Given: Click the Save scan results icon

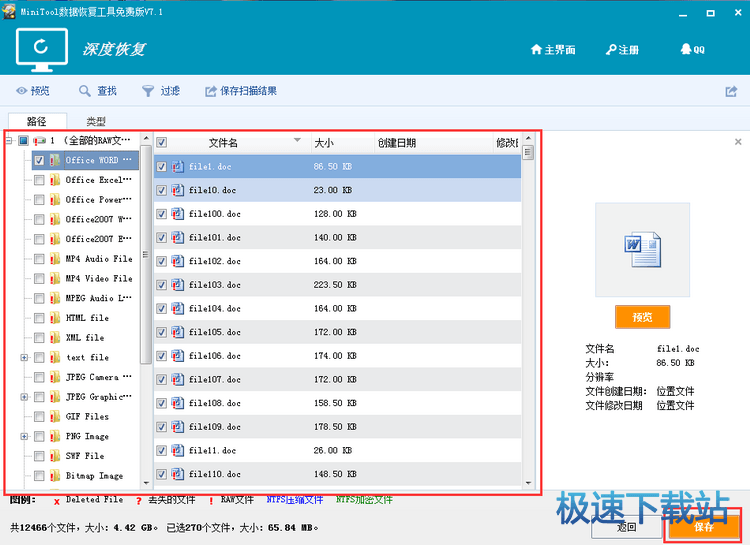Looking at the screenshot, I should pyautogui.click(x=210, y=91).
